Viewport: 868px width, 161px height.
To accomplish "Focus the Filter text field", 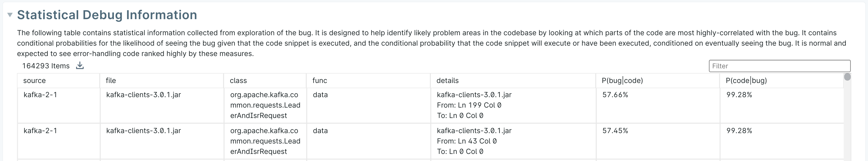I will click(779, 66).
